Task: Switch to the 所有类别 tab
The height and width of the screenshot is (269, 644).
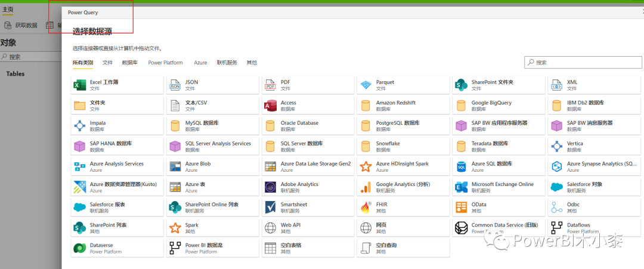Action: click(x=82, y=63)
